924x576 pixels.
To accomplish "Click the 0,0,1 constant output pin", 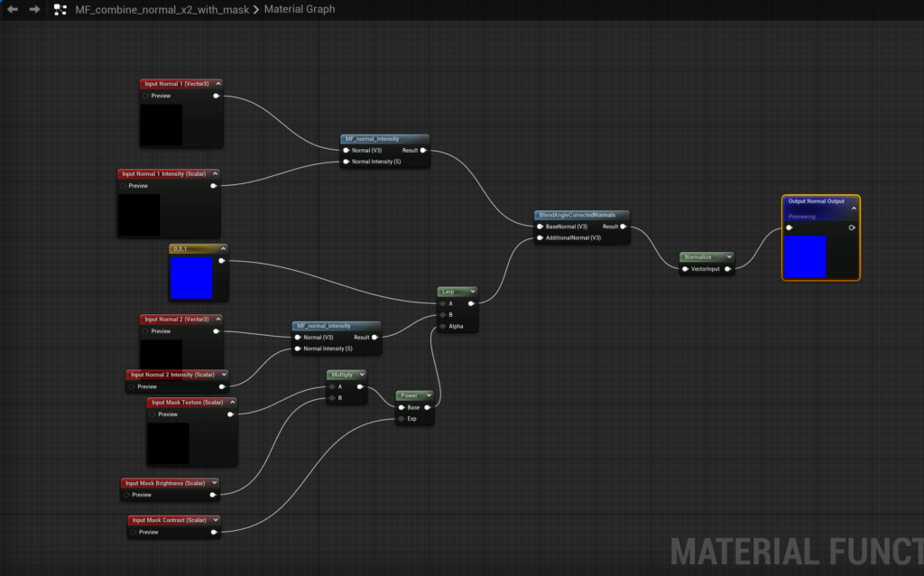I will coord(222,261).
